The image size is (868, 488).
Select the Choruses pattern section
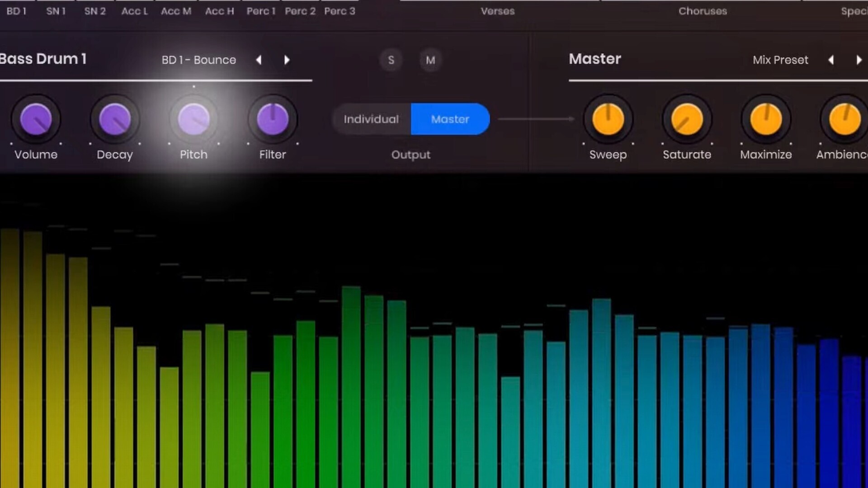click(703, 11)
